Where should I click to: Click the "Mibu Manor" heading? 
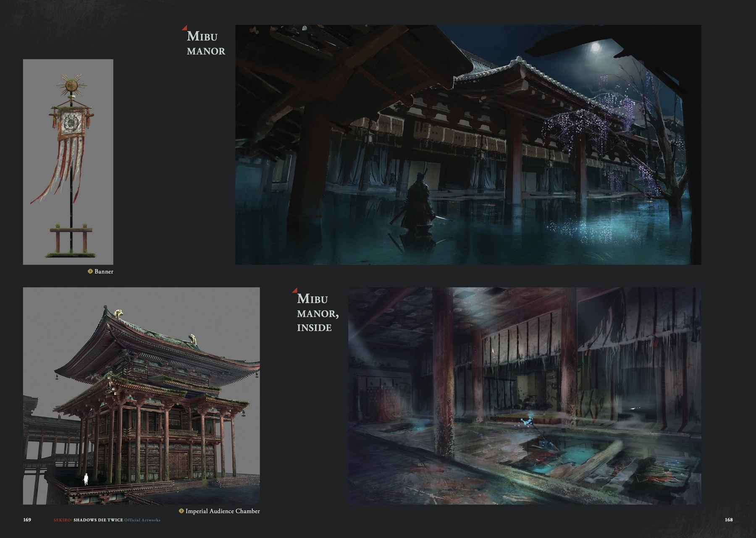(x=206, y=43)
